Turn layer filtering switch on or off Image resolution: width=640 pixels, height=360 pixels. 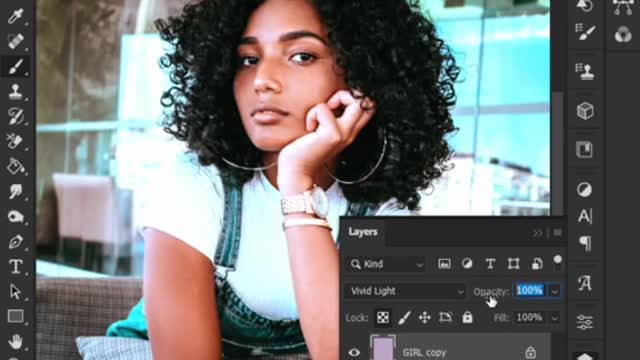[558, 262]
